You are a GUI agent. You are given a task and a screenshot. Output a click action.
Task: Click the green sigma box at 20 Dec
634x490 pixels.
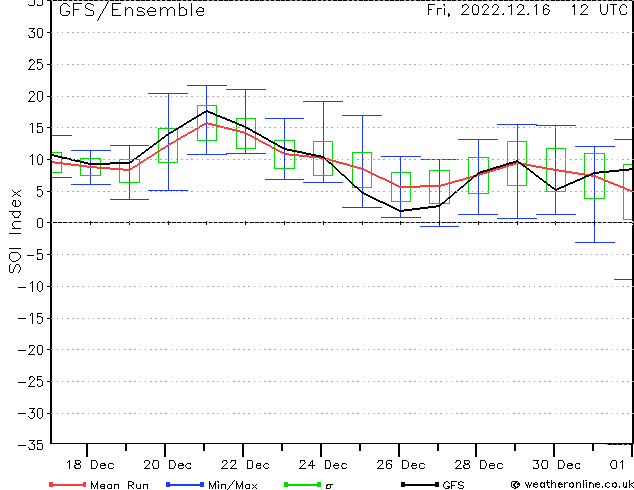[x=168, y=146]
